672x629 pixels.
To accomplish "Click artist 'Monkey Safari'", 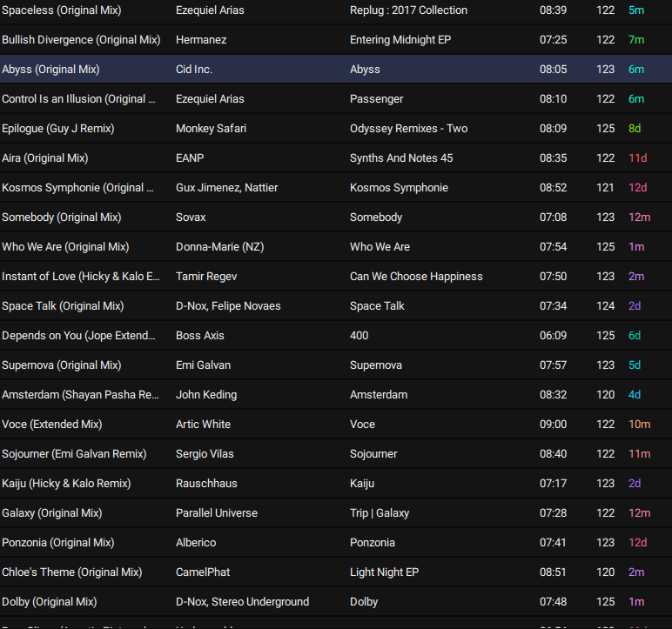I will (211, 129).
